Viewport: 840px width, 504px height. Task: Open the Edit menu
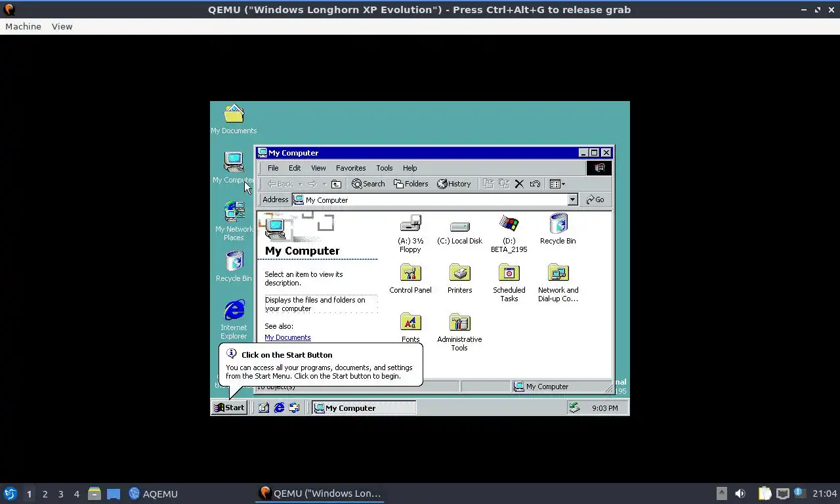[x=295, y=168]
